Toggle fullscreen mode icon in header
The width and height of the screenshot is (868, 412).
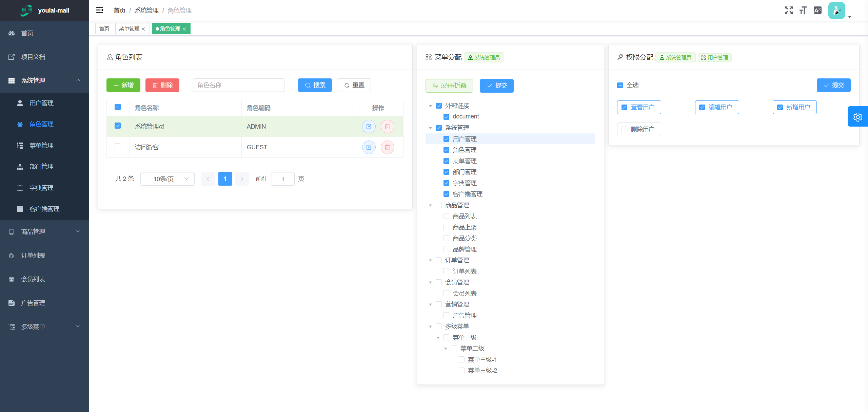pyautogui.click(x=789, y=10)
